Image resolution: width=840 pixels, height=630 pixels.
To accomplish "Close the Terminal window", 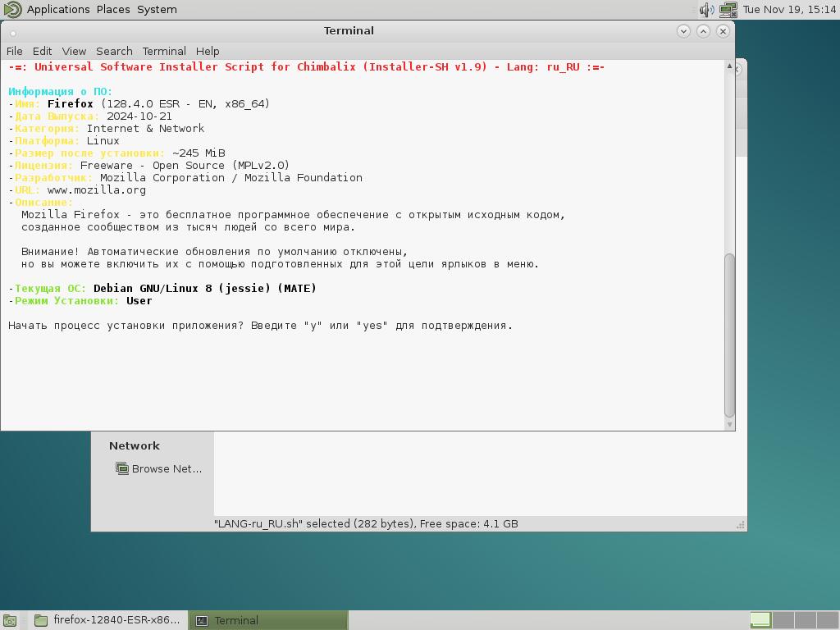I will pyautogui.click(x=723, y=31).
